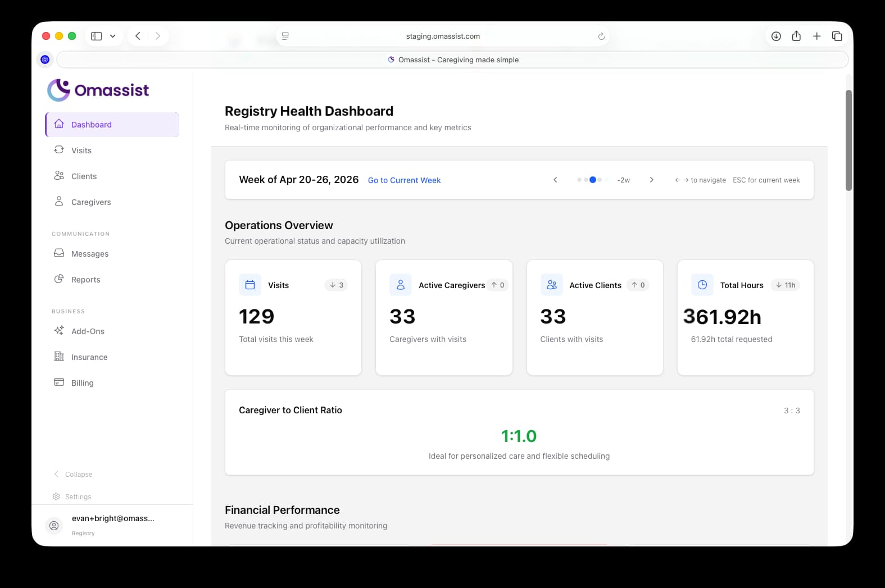The width and height of the screenshot is (885, 588).
Task: Click the Visits down 3 trend badge
Action: [x=336, y=285]
